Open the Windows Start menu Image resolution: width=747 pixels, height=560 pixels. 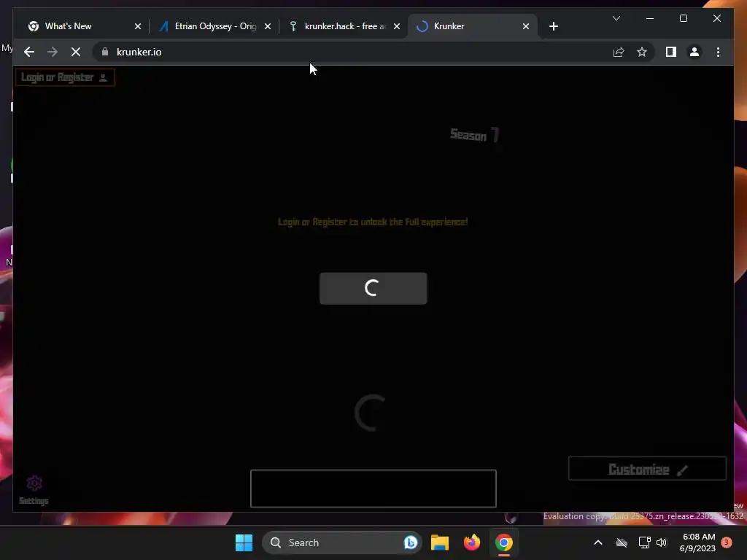[x=244, y=542]
